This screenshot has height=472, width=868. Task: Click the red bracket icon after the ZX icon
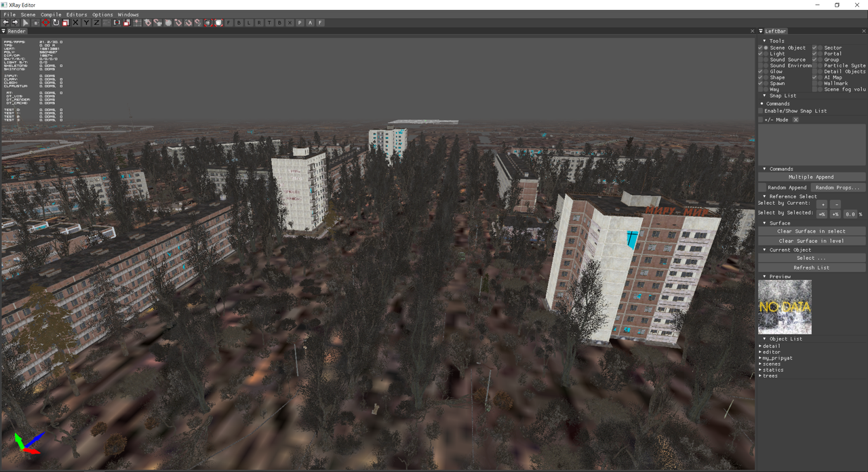click(x=117, y=22)
